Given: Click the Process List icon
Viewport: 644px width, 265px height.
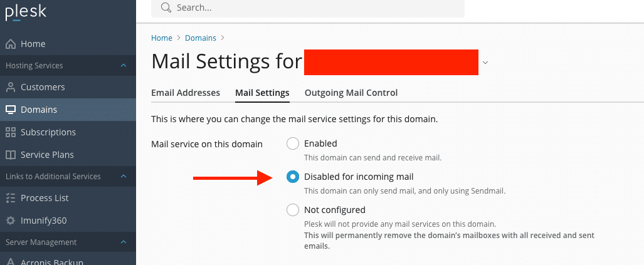Looking at the screenshot, I should pyautogui.click(x=10, y=198).
